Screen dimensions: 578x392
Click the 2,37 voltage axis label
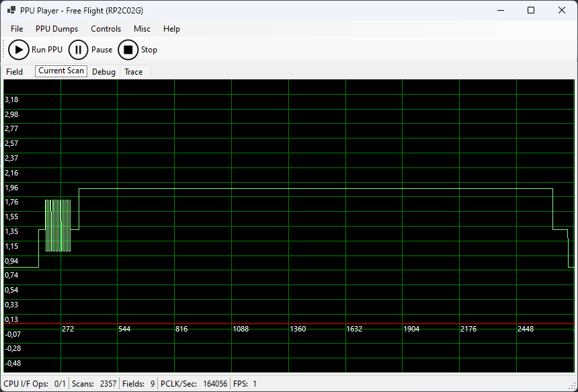click(11, 158)
